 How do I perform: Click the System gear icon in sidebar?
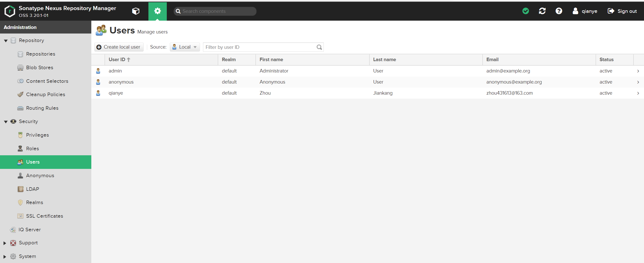[13, 256]
